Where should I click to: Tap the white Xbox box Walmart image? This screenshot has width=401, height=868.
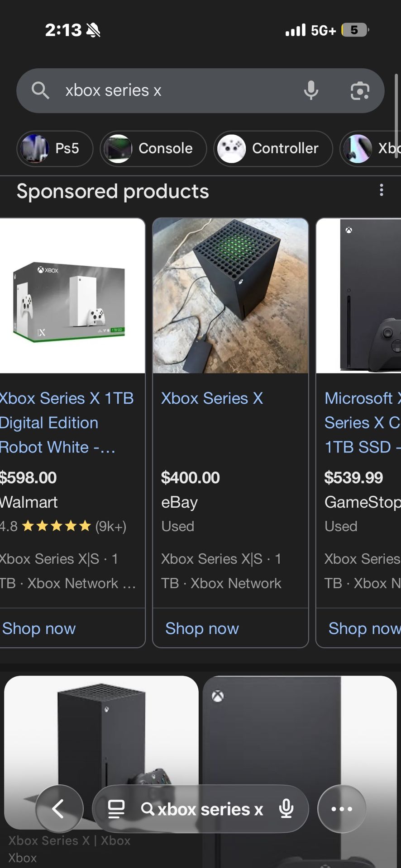(x=72, y=296)
